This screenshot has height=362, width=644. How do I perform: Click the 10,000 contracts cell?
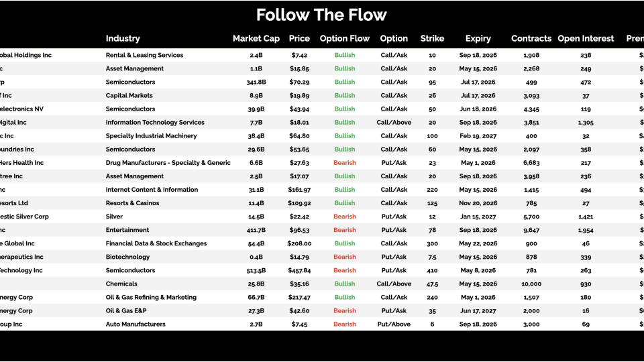click(531, 284)
